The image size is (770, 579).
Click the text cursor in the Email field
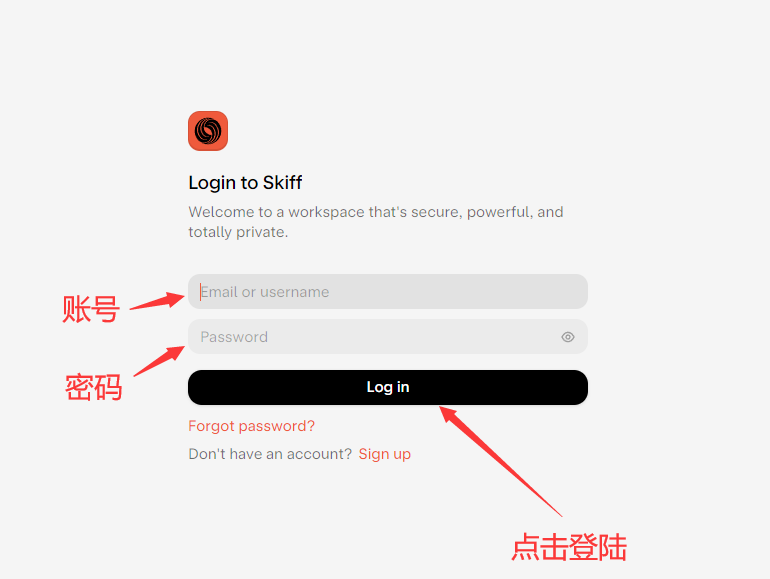click(x=200, y=292)
